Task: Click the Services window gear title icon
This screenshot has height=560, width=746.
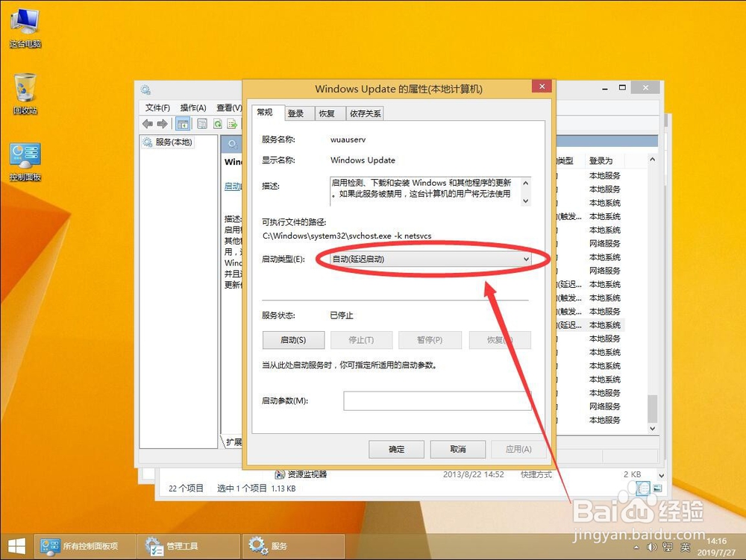Action: (145, 89)
